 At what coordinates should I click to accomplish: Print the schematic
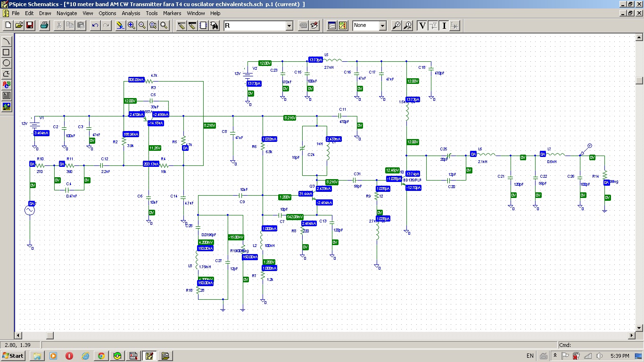pos(44,25)
